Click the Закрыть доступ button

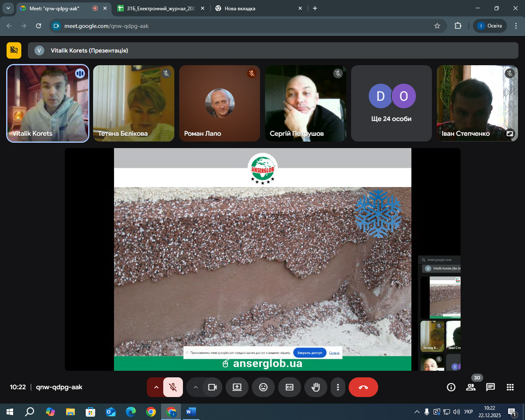[310, 353]
